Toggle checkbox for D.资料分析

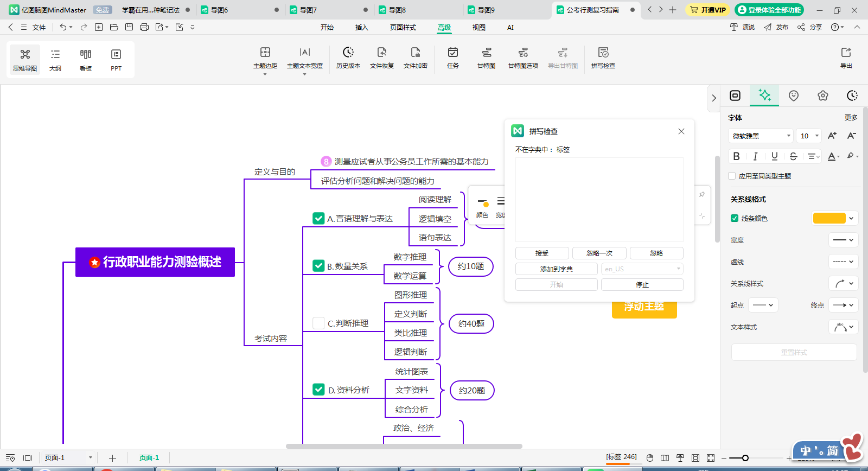tap(319, 390)
